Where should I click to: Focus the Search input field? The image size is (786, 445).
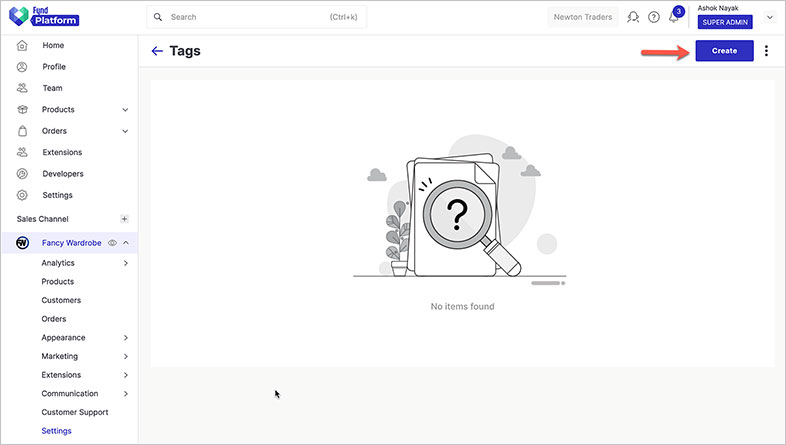pos(257,17)
